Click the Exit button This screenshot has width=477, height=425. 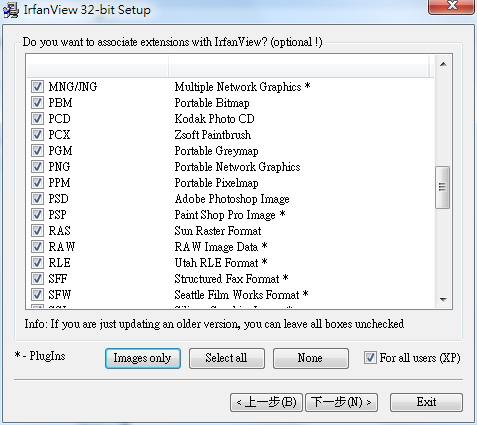pos(426,402)
